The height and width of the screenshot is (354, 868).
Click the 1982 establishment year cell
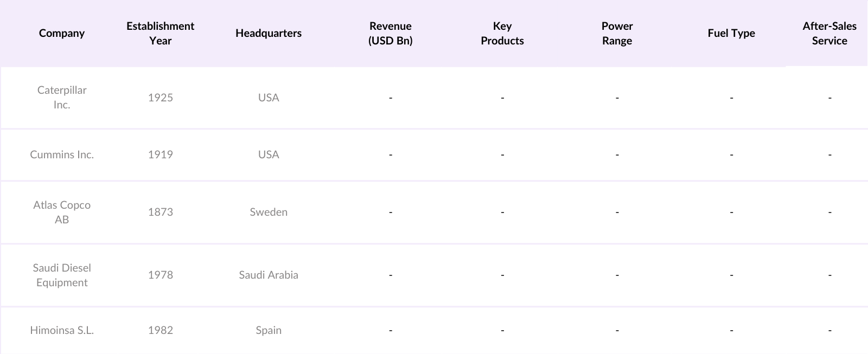tap(161, 330)
